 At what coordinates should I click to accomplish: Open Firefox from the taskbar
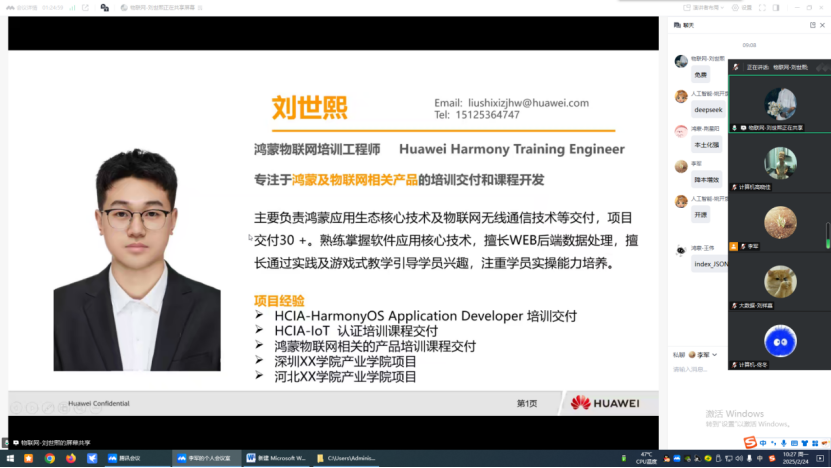click(x=71, y=458)
